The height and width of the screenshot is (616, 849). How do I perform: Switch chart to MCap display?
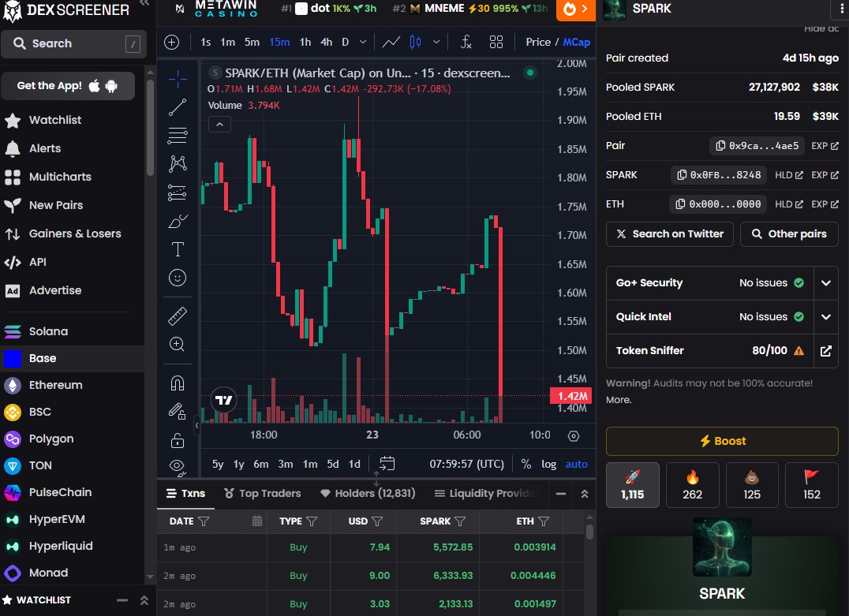point(577,43)
